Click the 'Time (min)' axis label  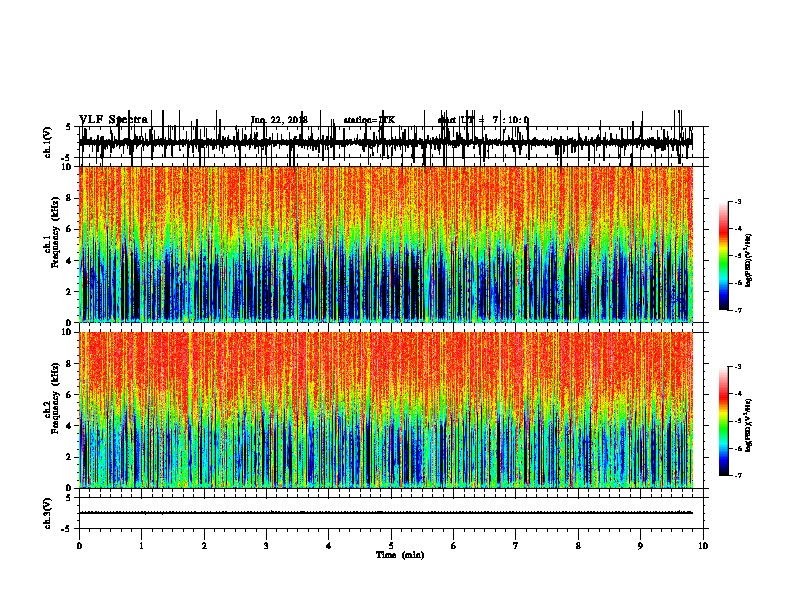coord(400,555)
